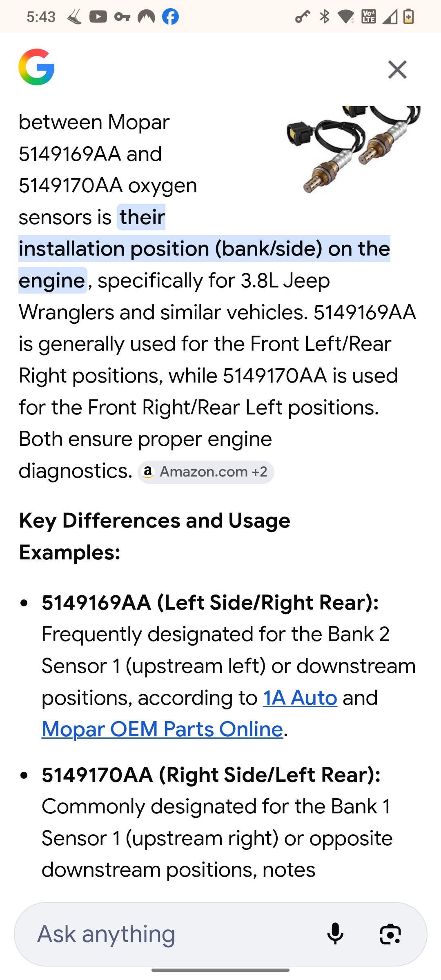
Task: Tap the highlighted 'installation position' text
Action: [x=204, y=249]
